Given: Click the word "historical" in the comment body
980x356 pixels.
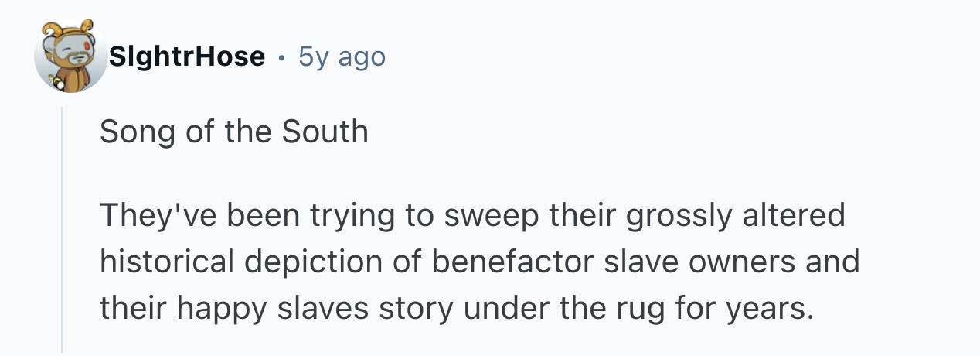Looking at the screenshot, I should [166, 262].
